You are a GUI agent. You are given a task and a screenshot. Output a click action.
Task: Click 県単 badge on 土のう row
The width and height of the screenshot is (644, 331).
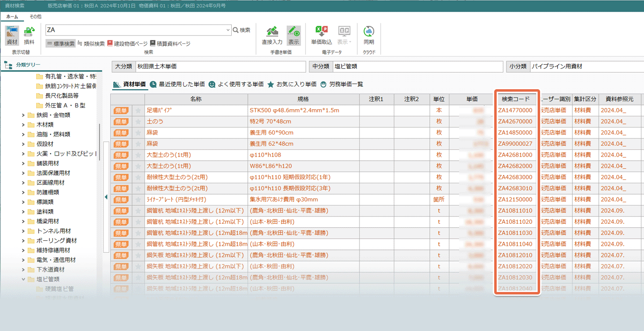121,122
